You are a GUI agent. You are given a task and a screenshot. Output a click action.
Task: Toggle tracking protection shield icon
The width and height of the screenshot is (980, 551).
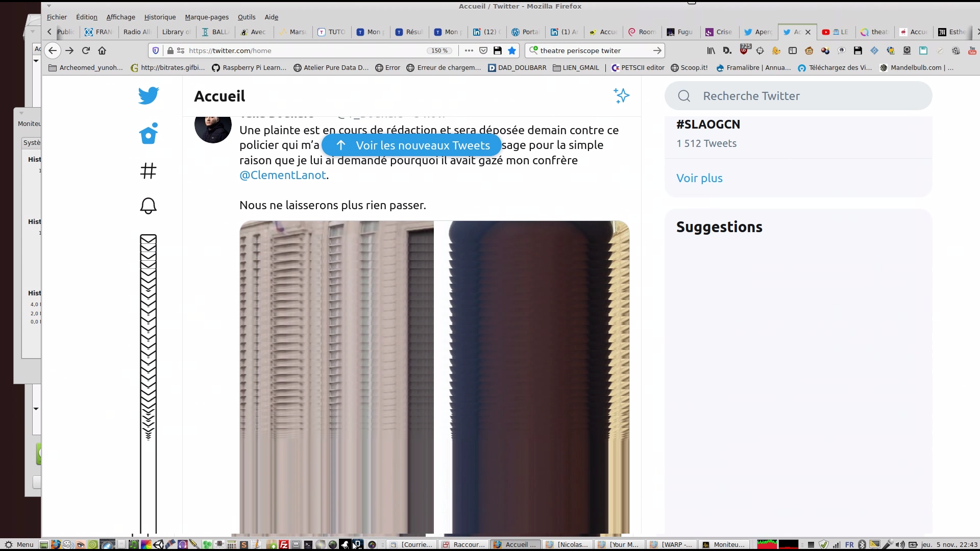156,51
